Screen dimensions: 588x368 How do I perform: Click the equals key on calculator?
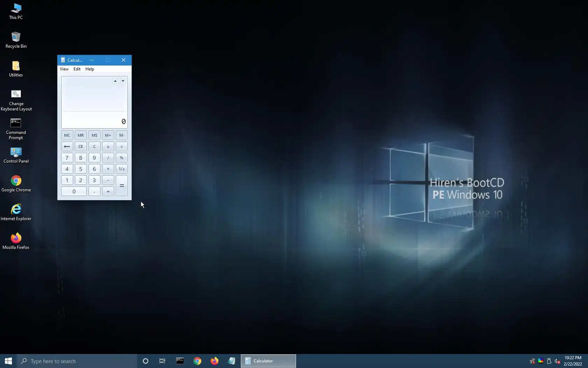coord(121,186)
